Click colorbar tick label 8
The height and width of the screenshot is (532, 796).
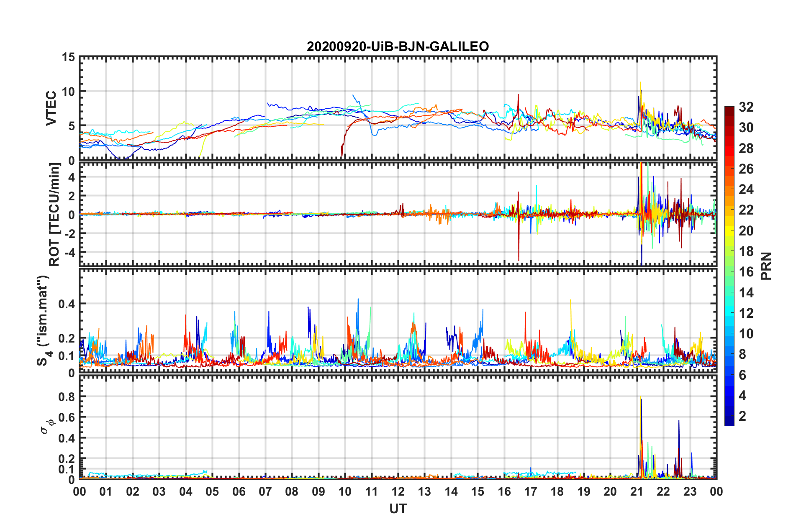click(742, 354)
